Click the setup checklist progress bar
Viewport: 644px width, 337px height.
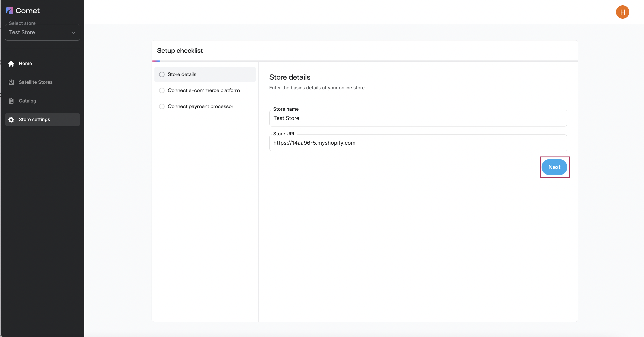tap(365, 61)
